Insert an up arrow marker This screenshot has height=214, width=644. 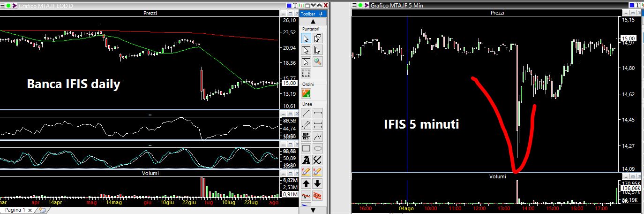(306, 183)
